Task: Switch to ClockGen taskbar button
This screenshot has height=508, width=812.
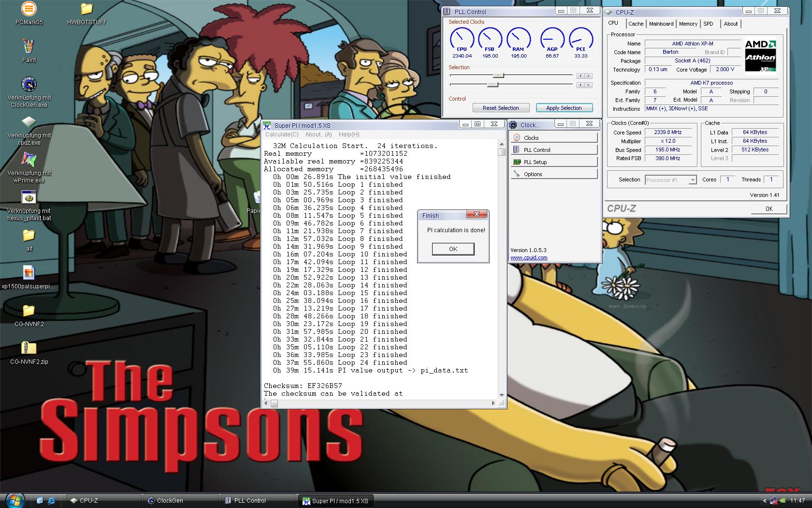Action: click(x=181, y=501)
